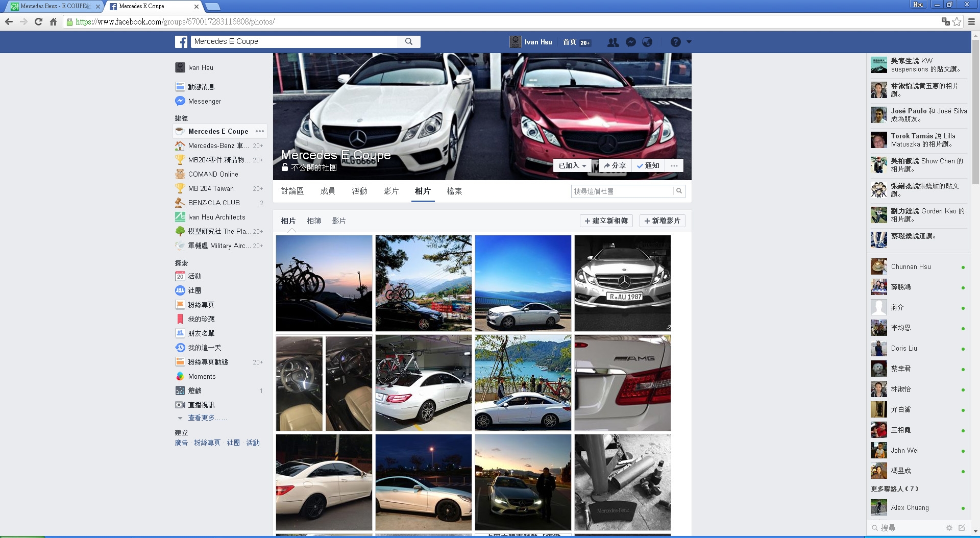Bookmark page with the star icon
The width and height of the screenshot is (980, 538).
click(957, 21)
